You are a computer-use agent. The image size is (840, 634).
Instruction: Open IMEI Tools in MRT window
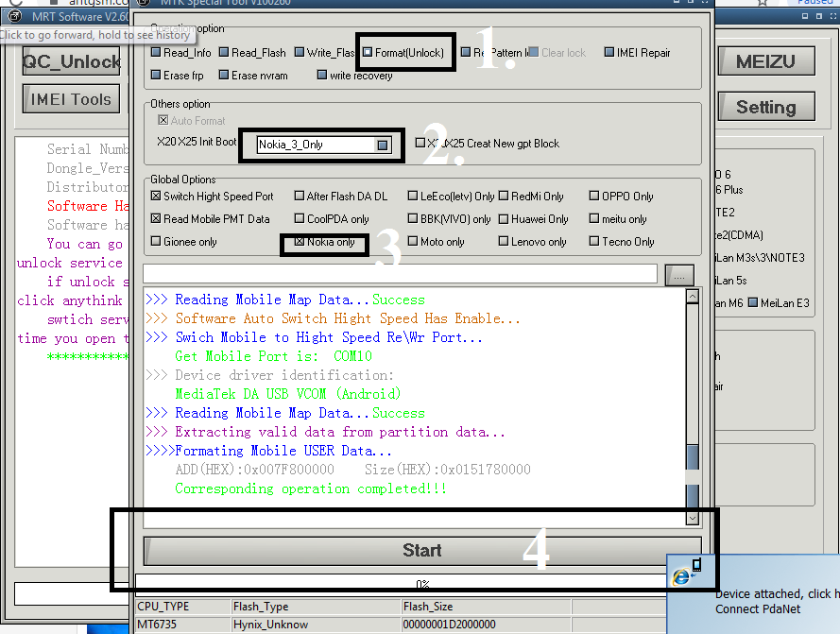click(x=71, y=99)
